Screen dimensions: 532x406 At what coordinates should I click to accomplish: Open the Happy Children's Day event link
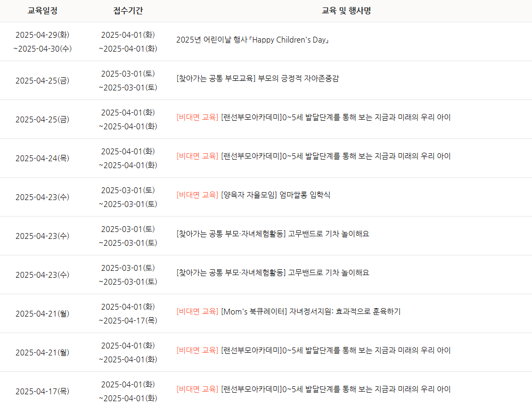coord(252,40)
